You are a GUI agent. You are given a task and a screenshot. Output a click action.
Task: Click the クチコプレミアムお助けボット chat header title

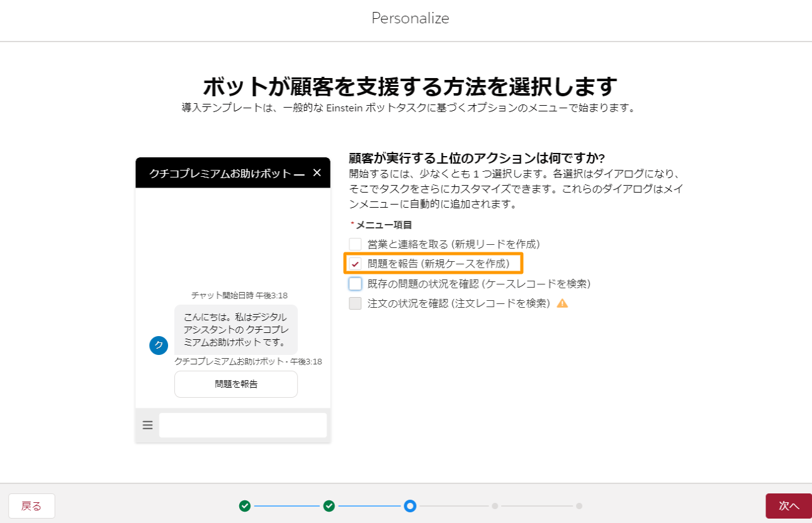pos(220,173)
